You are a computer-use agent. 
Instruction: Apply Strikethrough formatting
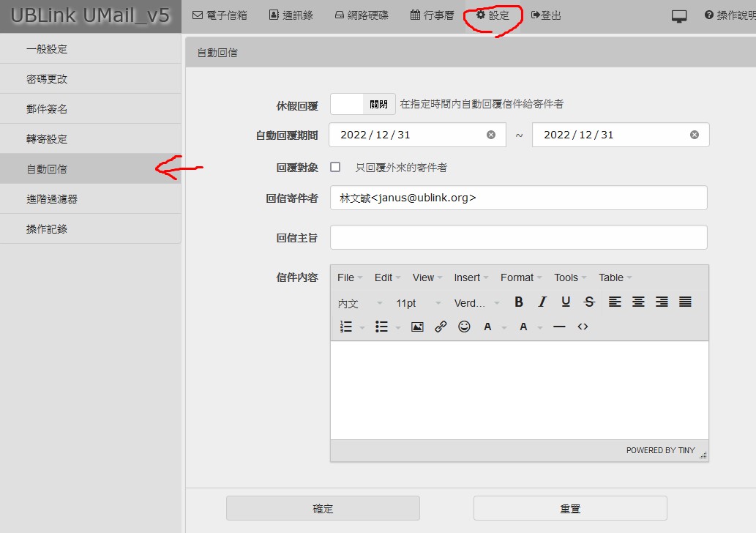[x=589, y=302]
